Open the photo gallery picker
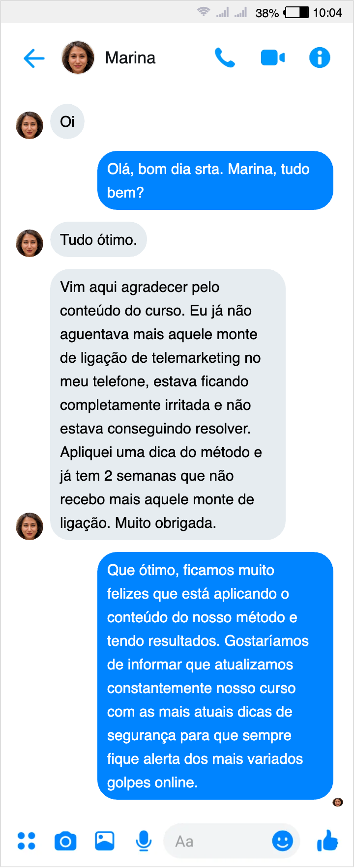The width and height of the screenshot is (354, 868). [105, 840]
